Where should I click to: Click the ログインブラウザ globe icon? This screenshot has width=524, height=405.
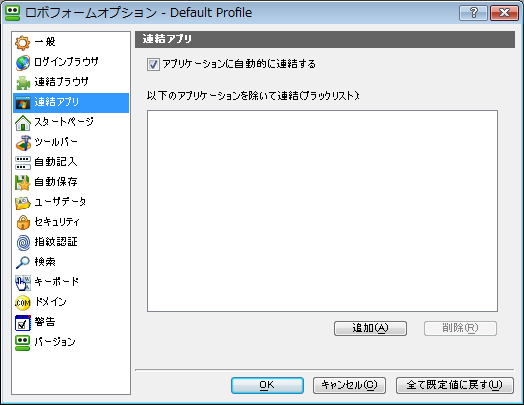23,62
